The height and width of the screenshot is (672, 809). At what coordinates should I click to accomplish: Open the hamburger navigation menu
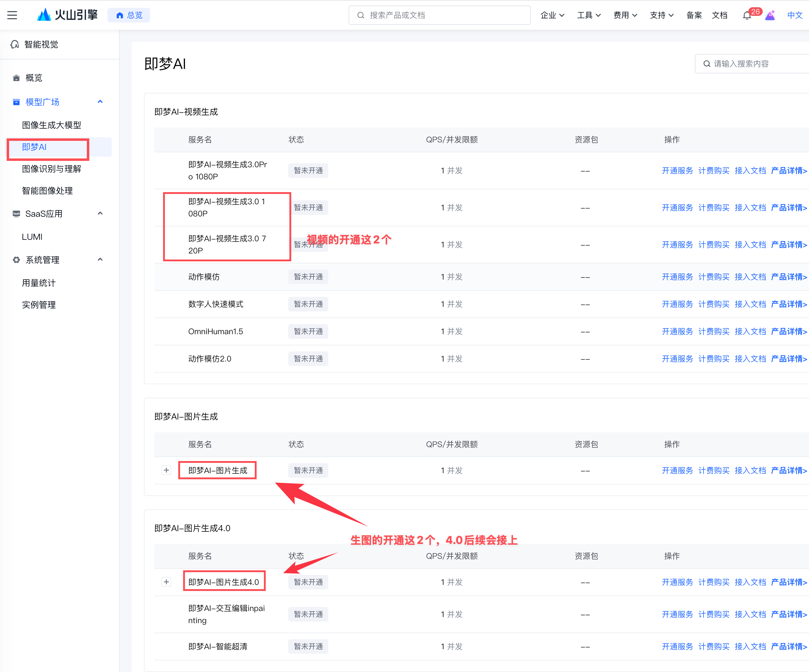12,15
